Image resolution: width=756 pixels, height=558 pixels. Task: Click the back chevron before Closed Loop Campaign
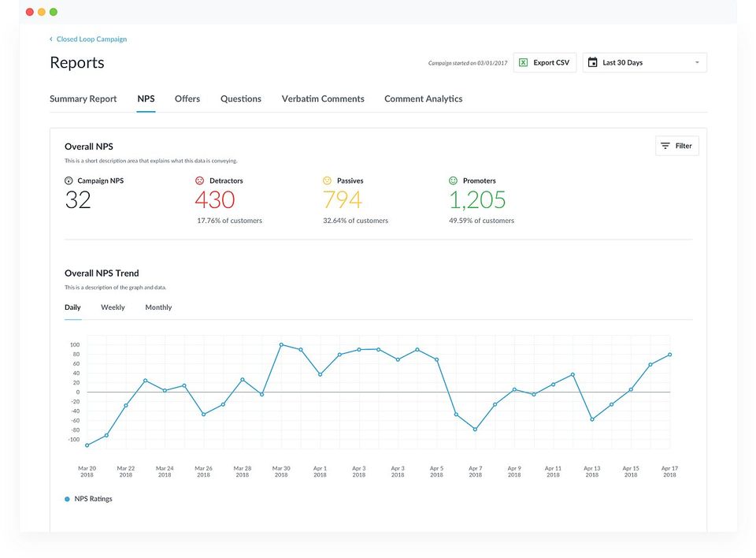[x=51, y=39]
